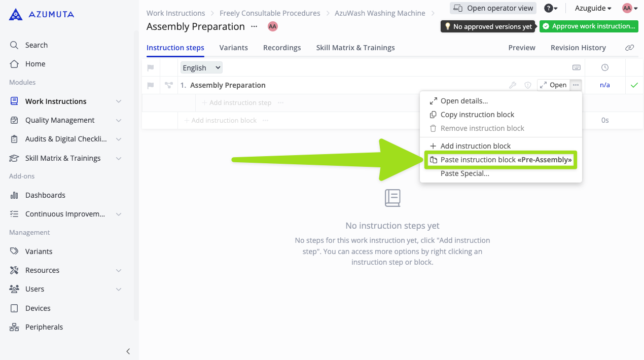Click the Open operator view button
This screenshot has width=644, height=360.
493,8
